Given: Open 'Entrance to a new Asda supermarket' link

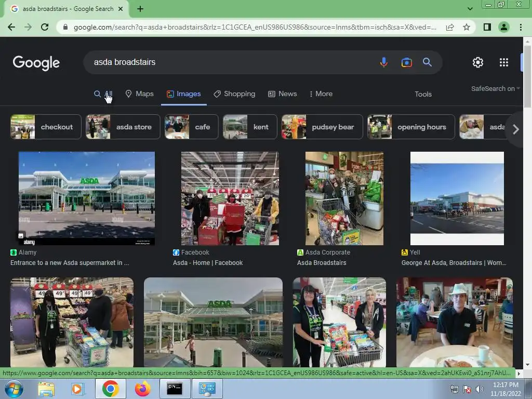Looking at the screenshot, I should (x=70, y=263).
